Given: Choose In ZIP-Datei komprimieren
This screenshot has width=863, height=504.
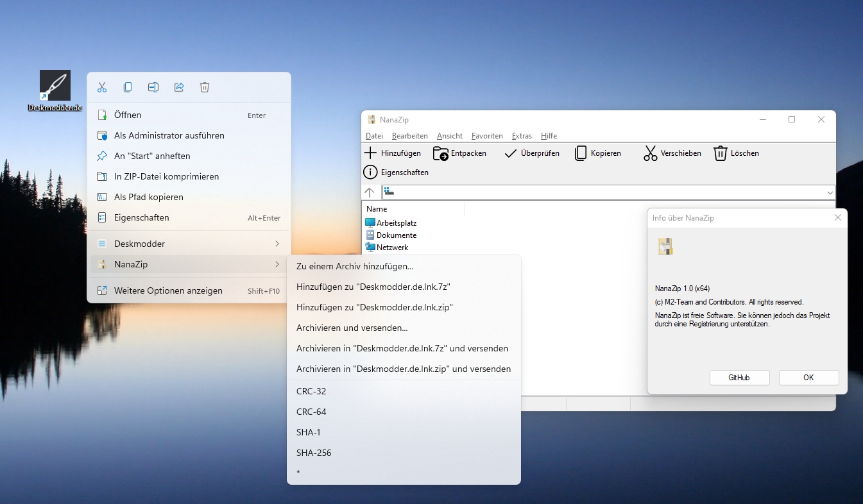Looking at the screenshot, I should [x=189, y=177].
